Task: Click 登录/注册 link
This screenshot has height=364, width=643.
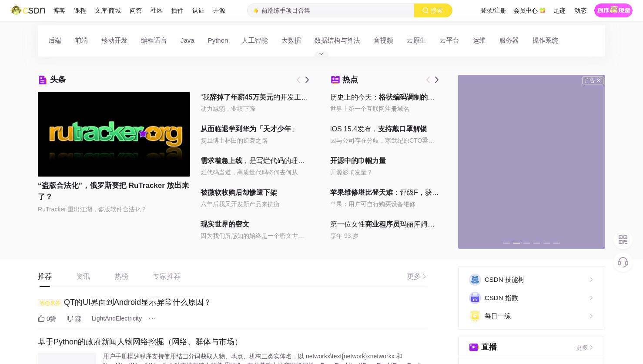Action: click(x=493, y=10)
